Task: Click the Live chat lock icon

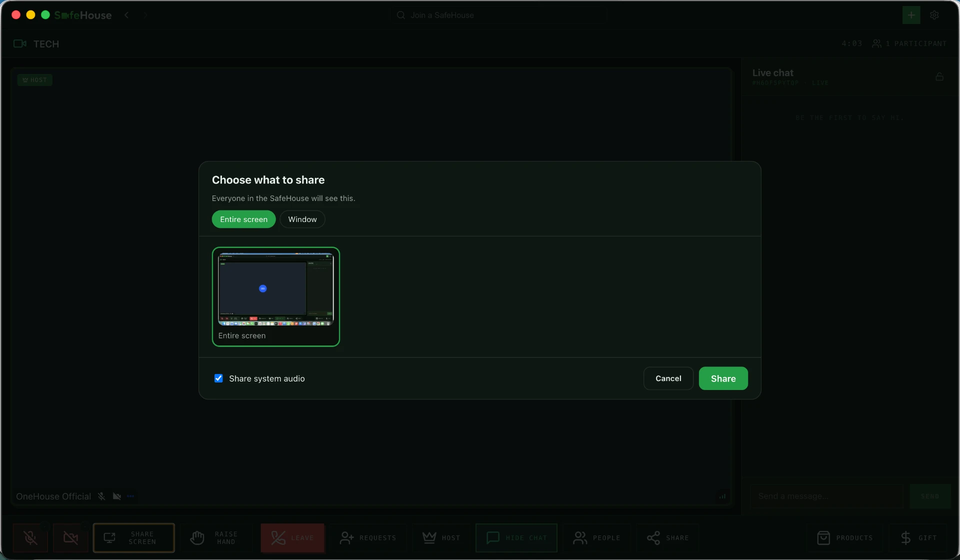Action: [939, 76]
